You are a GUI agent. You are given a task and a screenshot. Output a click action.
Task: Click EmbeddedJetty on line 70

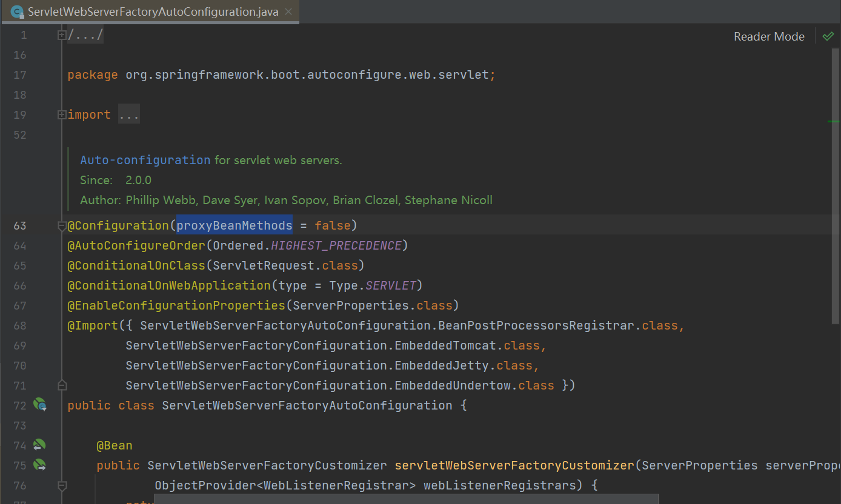pyautogui.click(x=442, y=365)
